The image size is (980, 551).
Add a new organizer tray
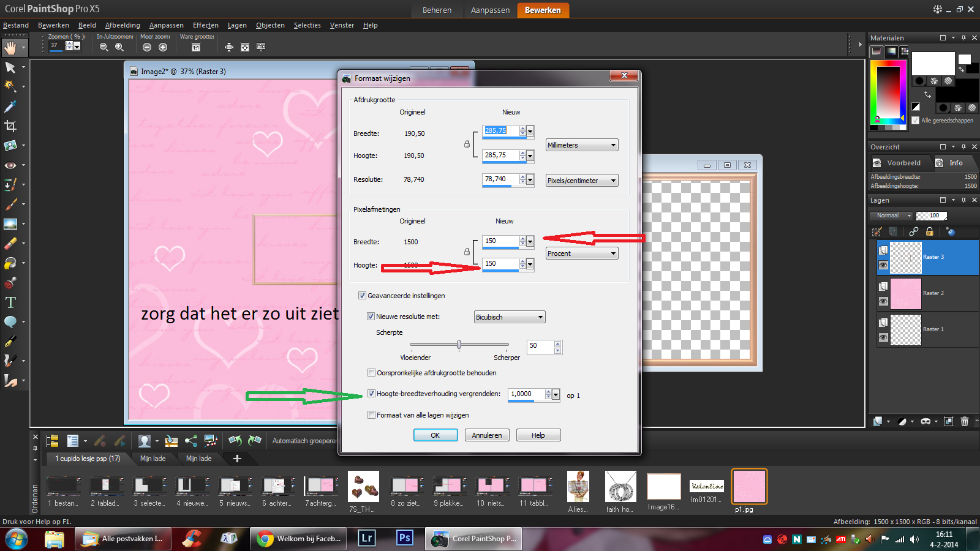pos(237,459)
